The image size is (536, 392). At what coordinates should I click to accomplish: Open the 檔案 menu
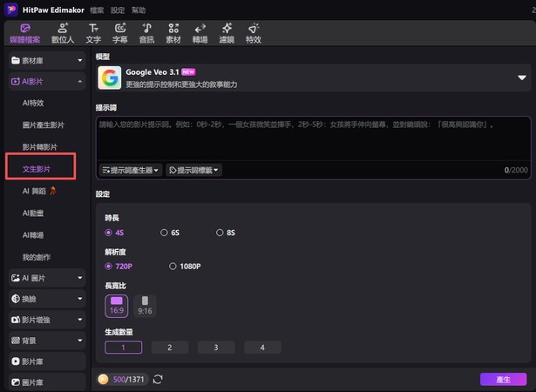[x=97, y=10]
